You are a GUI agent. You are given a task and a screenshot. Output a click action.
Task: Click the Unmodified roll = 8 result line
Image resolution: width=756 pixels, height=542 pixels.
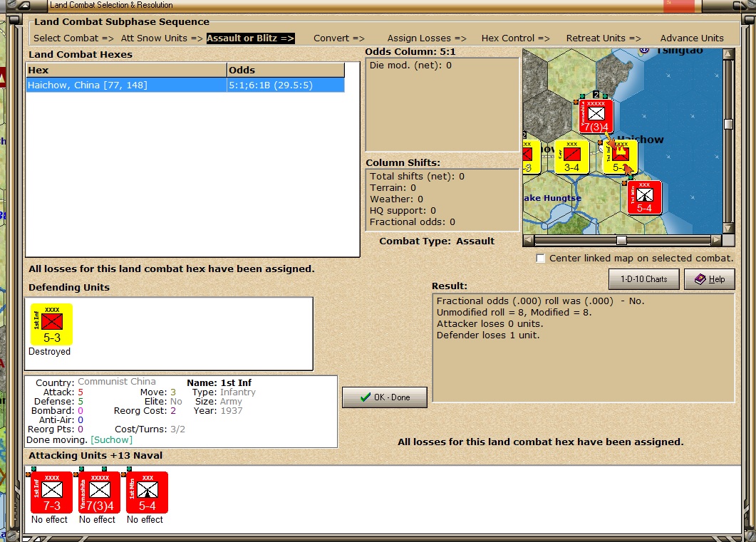[514, 312]
